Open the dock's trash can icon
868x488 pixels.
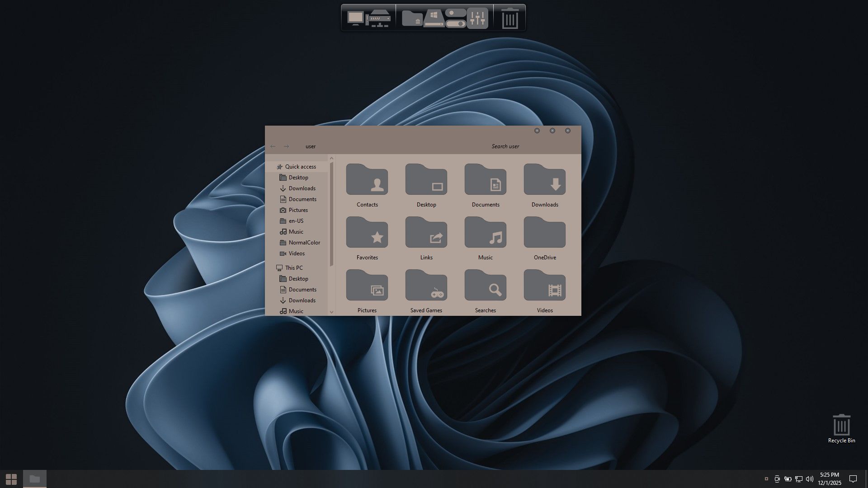point(510,18)
